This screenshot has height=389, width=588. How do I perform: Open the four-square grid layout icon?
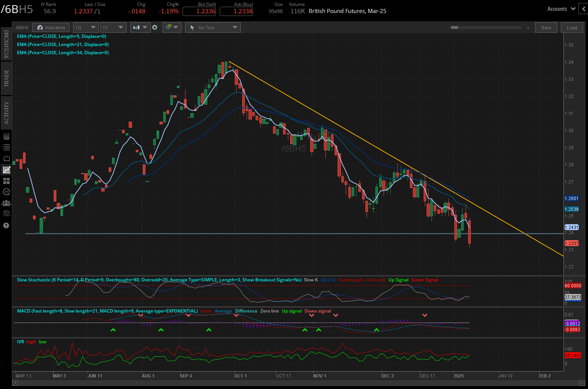pos(6,181)
